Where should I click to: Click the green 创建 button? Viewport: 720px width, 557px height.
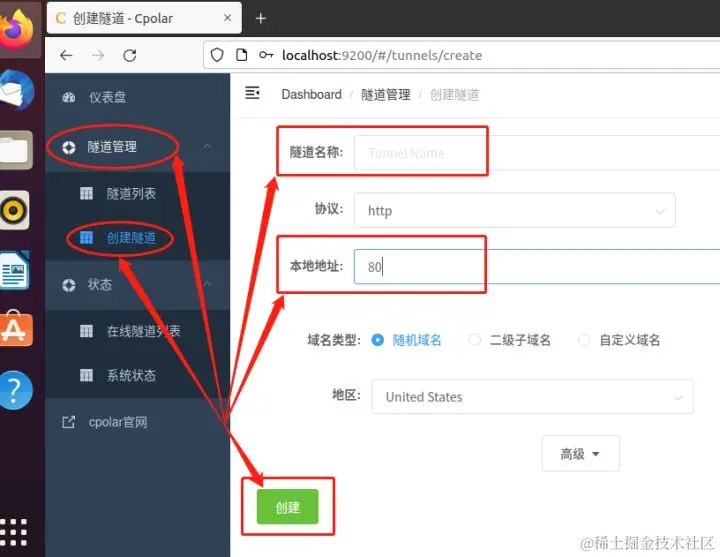[287, 507]
